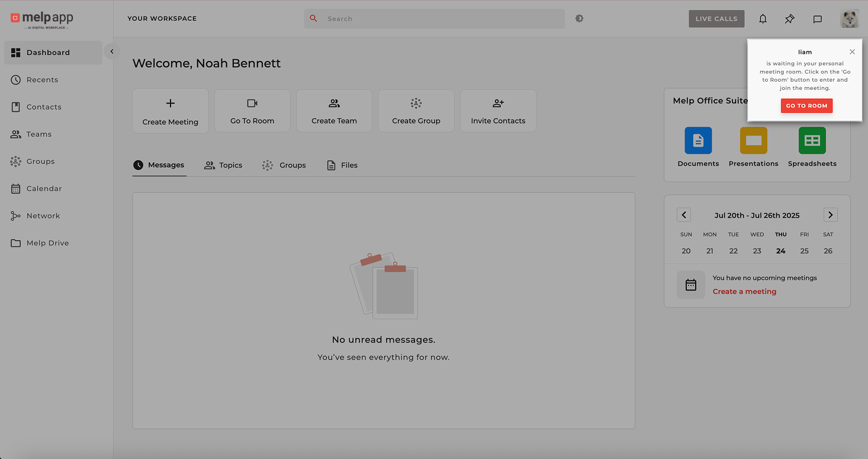Switch to the Files tab
This screenshot has width=868, height=459.
point(342,165)
